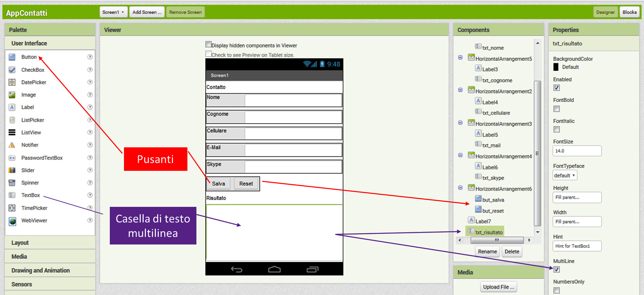Click the but_salva button icon in the tree
Viewport: 644px width, 295px height.
(x=478, y=199)
